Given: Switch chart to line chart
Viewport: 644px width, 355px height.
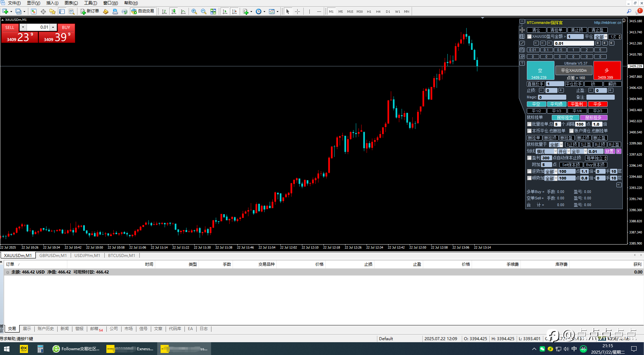Looking at the screenshot, I should tap(183, 11).
